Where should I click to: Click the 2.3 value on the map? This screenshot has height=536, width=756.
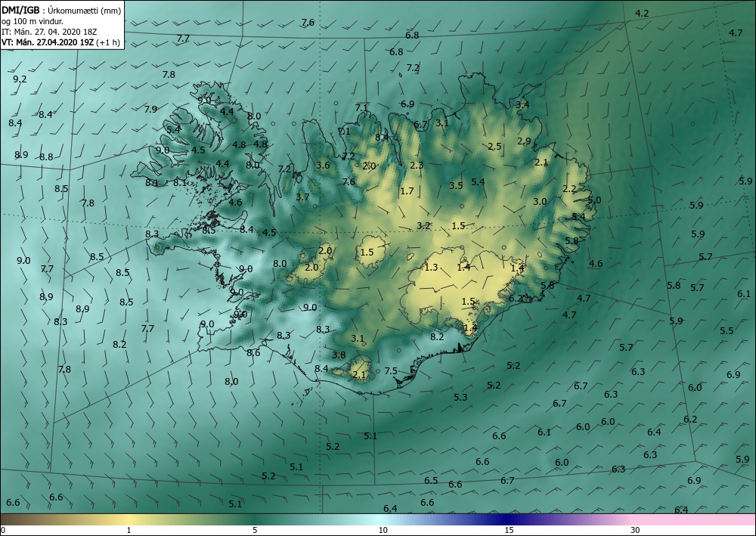tap(417, 166)
